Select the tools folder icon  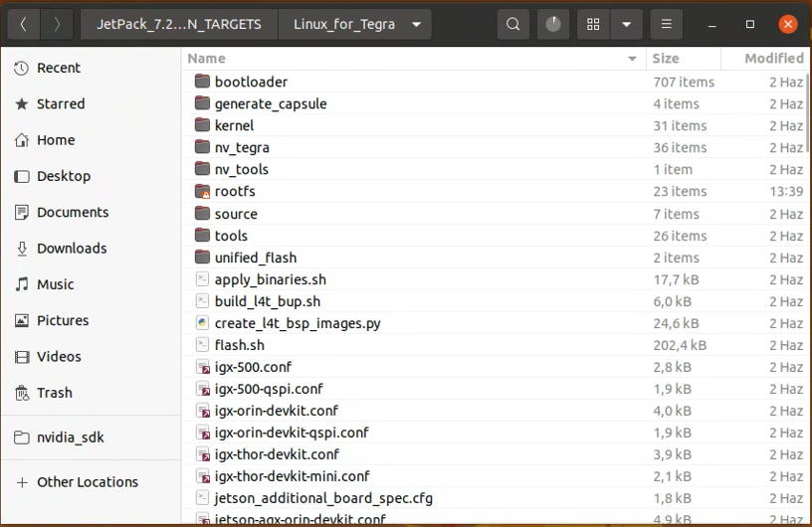(x=202, y=235)
